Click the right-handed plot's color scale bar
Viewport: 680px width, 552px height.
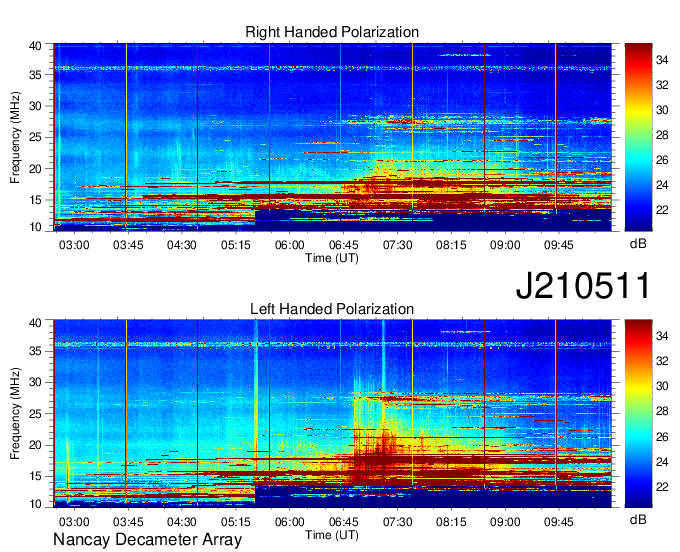(638, 137)
